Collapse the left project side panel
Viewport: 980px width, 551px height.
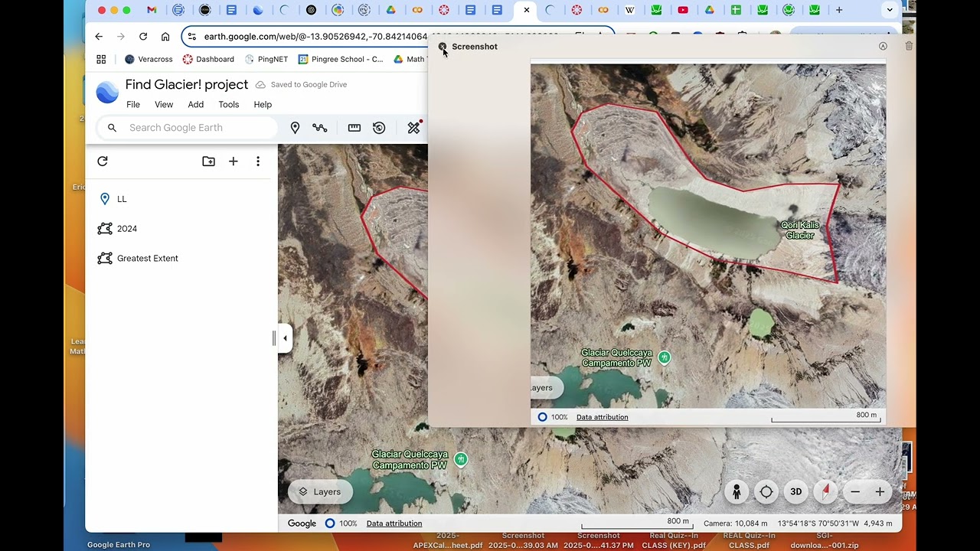click(285, 338)
